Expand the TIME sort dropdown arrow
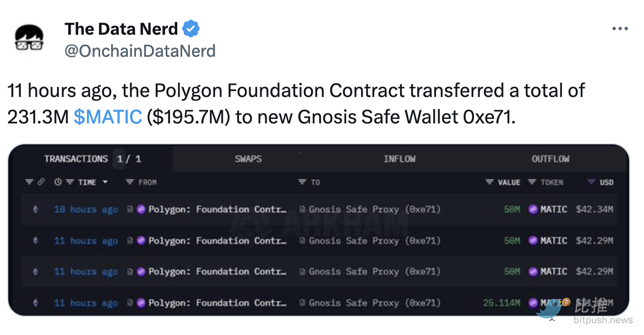 [x=105, y=182]
